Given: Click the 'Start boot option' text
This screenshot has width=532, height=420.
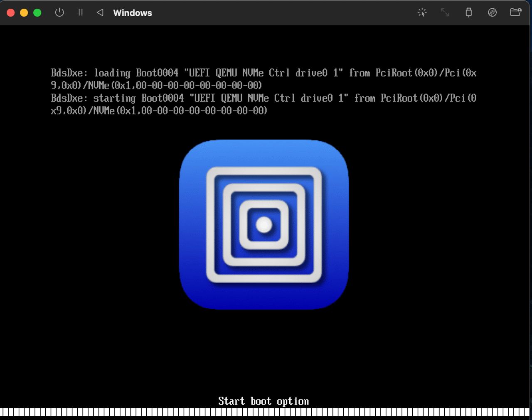Looking at the screenshot, I should [264, 401].
